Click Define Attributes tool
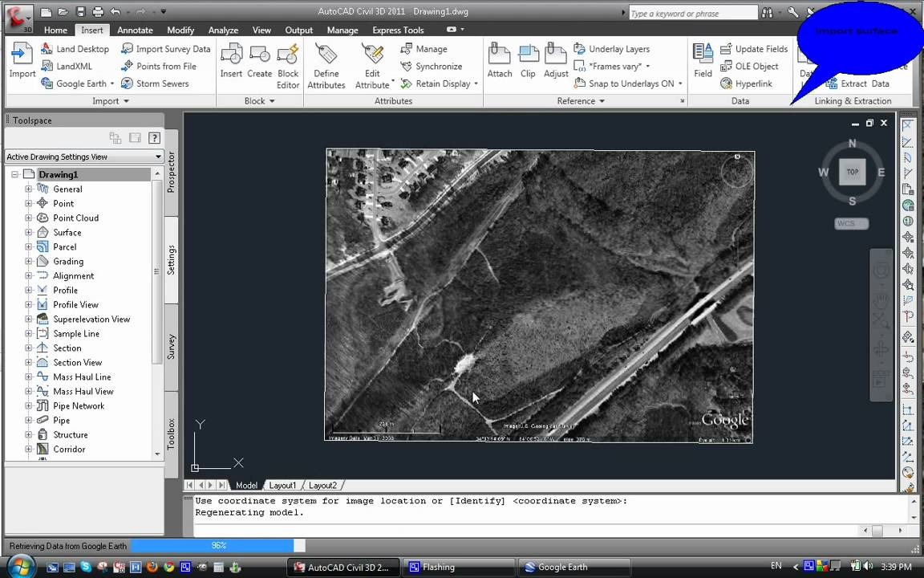Viewport: 924px width, 578px height. [x=326, y=66]
